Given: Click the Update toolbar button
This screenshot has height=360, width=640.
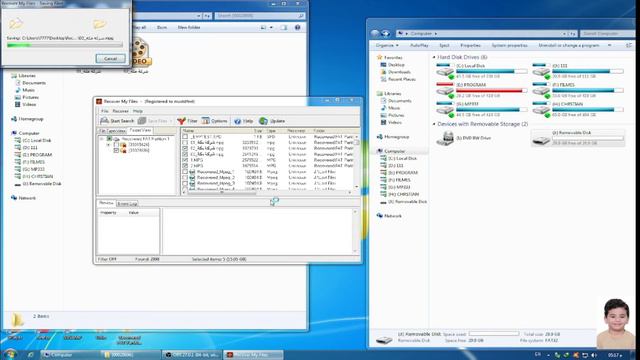Looking at the screenshot, I should (x=272, y=121).
